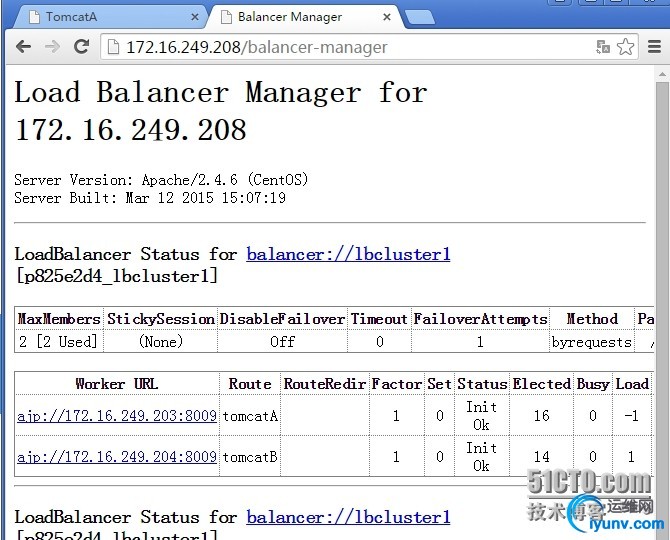Open the first balancer://lbcluster1 link
The height and width of the screenshot is (540, 670).
(348, 255)
